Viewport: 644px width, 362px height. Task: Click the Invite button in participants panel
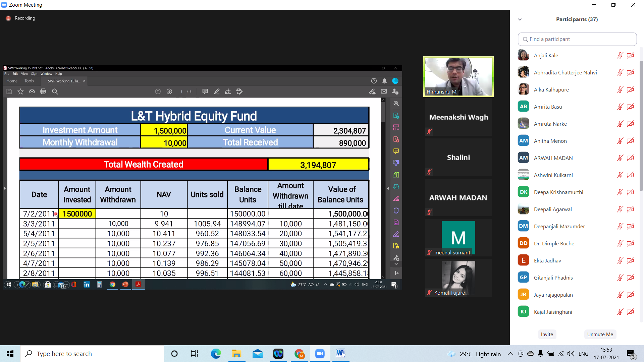coord(547,334)
